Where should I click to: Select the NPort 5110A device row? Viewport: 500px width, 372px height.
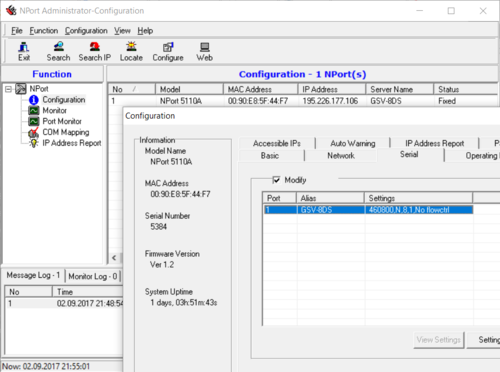point(304,101)
